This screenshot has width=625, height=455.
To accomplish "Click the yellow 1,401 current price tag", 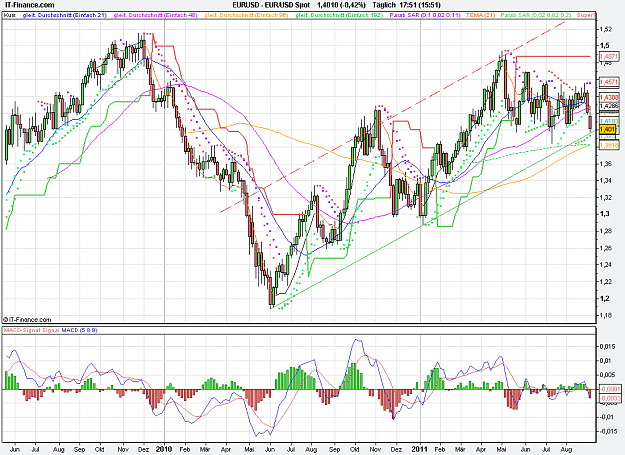I will pyautogui.click(x=607, y=129).
